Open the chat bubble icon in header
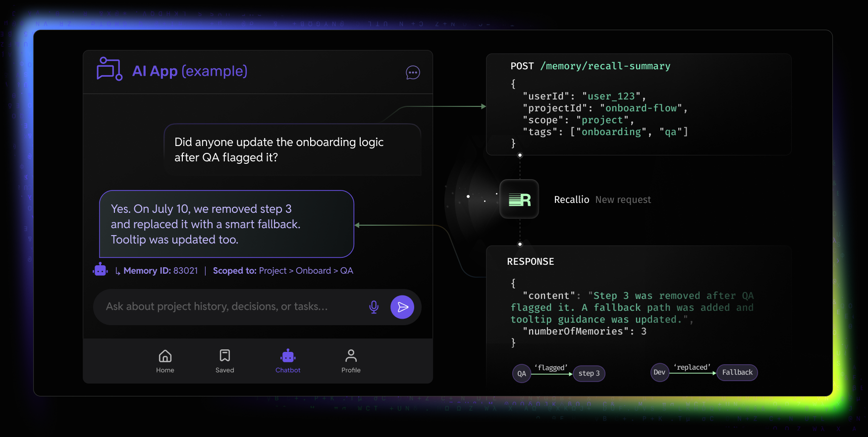Screen dimensions: 868x437 413,73
